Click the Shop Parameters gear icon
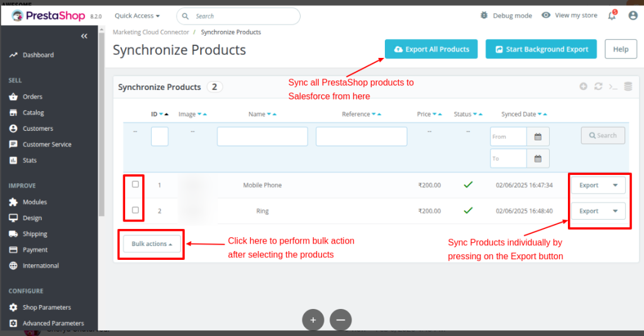Screen dimensions: 644x336 (x=13, y=308)
